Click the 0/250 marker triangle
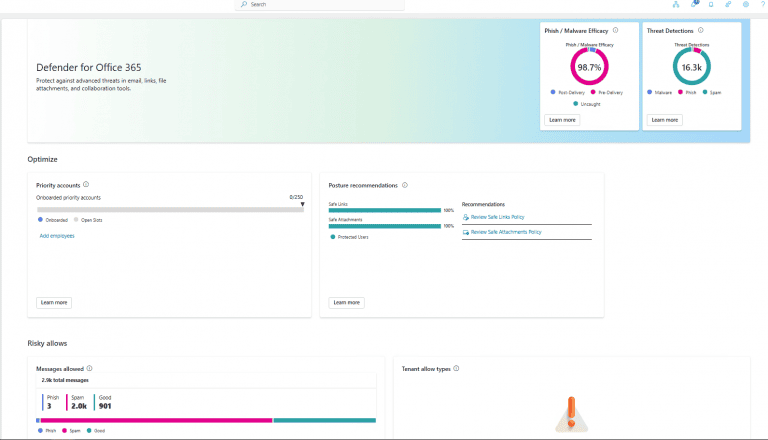 [x=303, y=204]
